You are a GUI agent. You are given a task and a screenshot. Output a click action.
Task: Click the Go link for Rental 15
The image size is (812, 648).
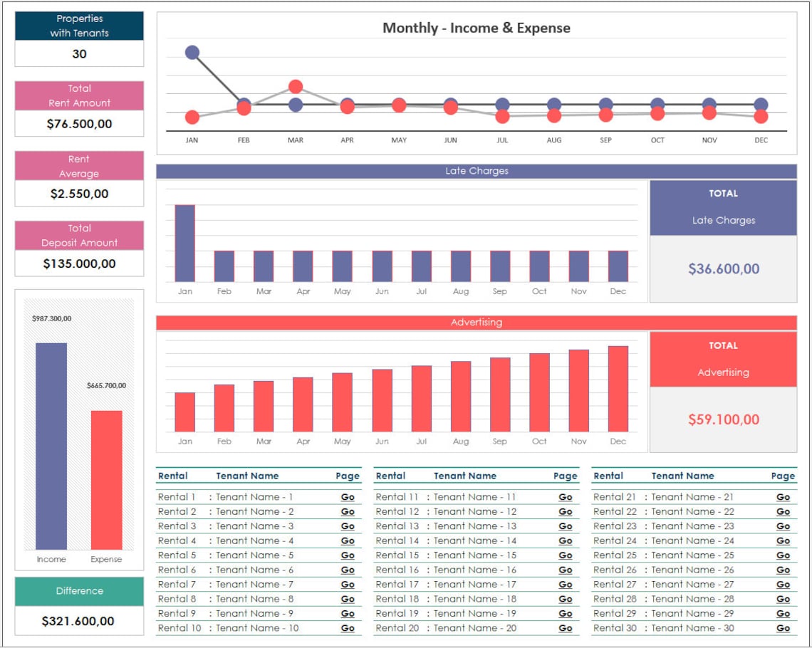pyautogui.click(x=565, y=555)
